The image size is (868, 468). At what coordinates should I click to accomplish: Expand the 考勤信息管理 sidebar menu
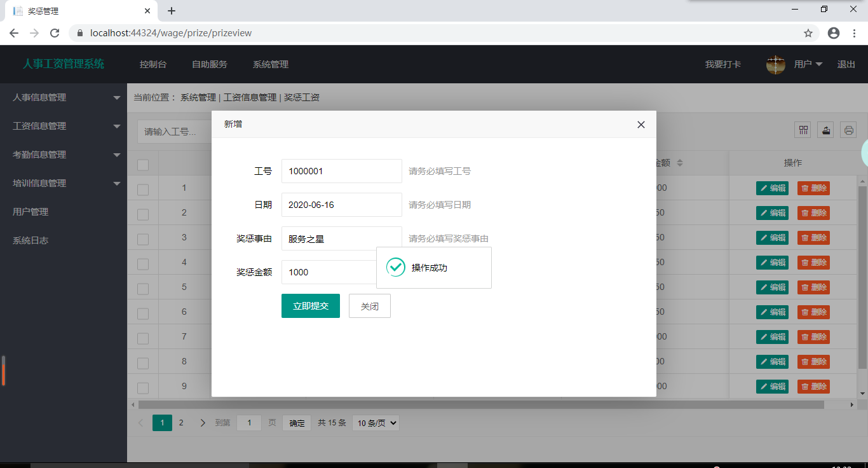64,155
